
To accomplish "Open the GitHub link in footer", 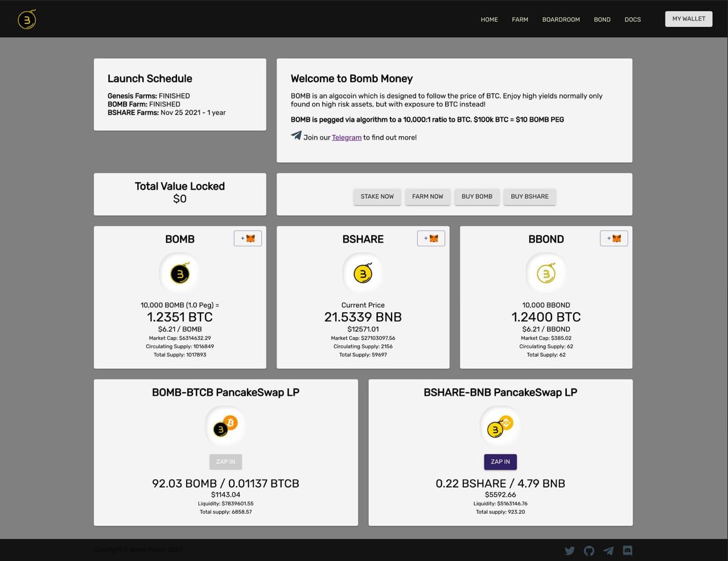I will [589, 551].
